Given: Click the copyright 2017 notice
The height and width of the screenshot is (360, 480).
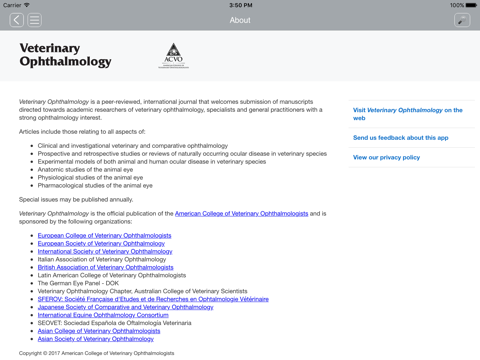Looking at the screenshot, I should [96, 353].
